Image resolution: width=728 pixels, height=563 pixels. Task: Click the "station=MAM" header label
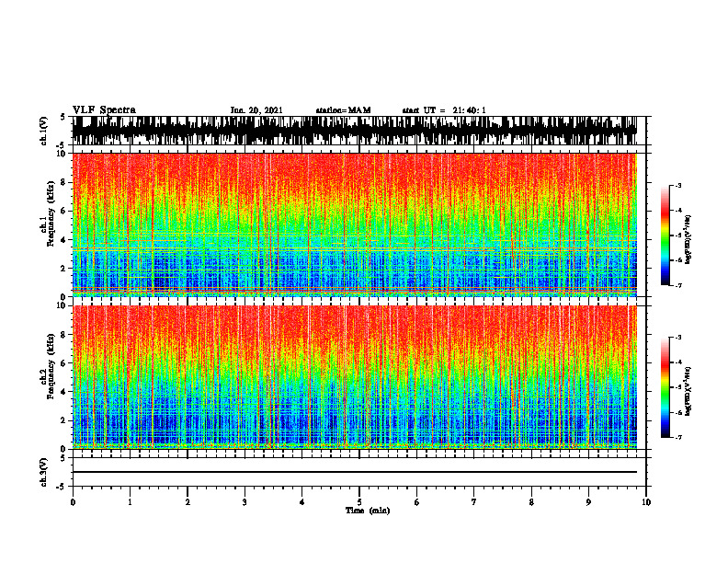(343, 110)
